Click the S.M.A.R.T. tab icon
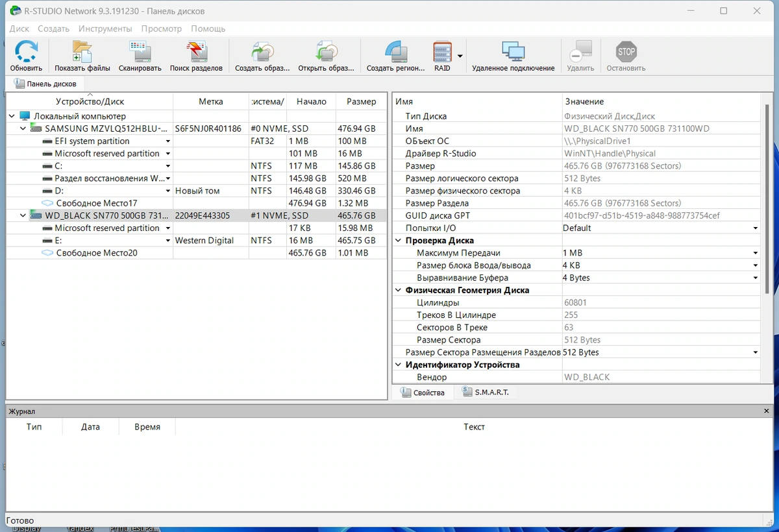 tap(467, 392)
